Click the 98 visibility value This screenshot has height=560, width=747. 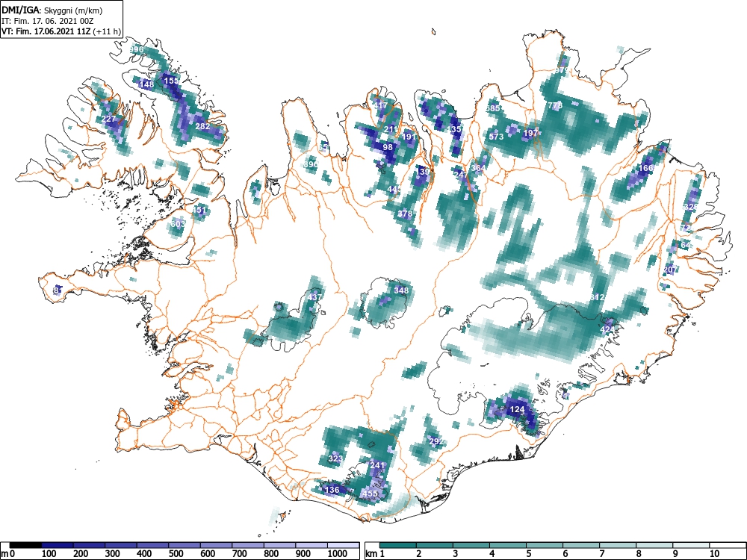coord(388,147)
